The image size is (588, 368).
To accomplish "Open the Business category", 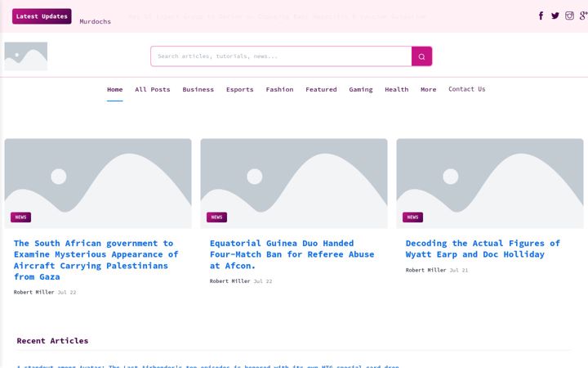I will click(198, 89).
